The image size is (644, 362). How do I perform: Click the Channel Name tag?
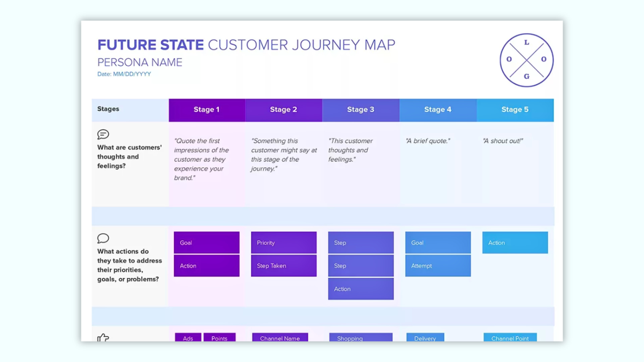(x=280, y=337)
